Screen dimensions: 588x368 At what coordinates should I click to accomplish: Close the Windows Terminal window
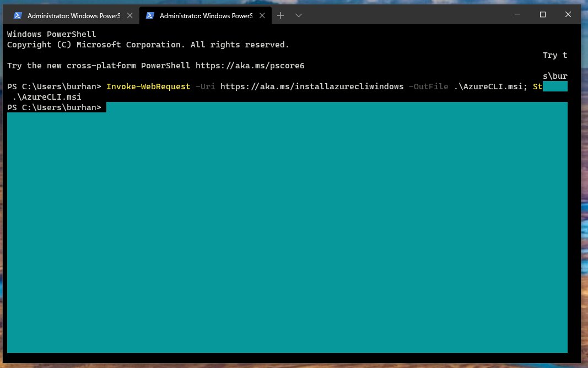click(568, 14)
